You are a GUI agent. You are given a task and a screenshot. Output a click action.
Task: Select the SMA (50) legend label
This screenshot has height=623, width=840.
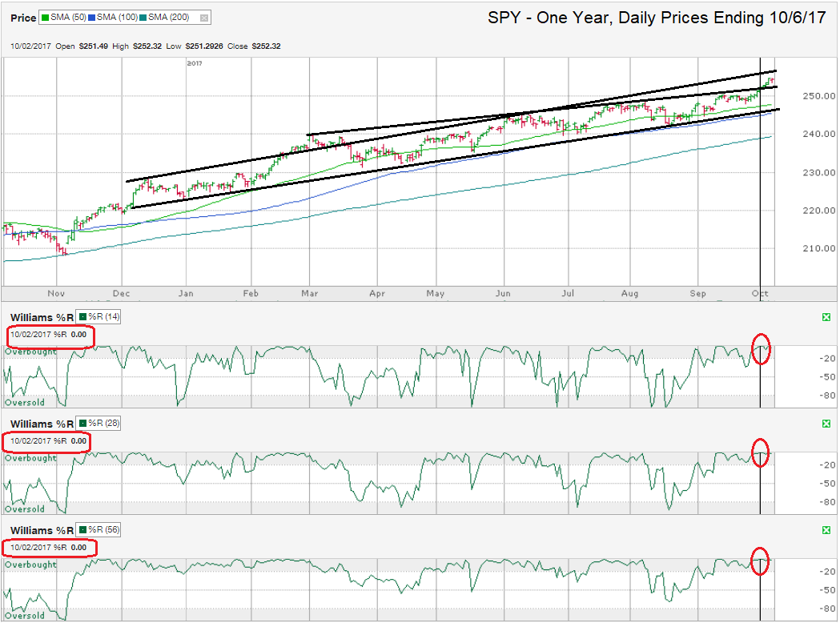click(x=69, y=18)
